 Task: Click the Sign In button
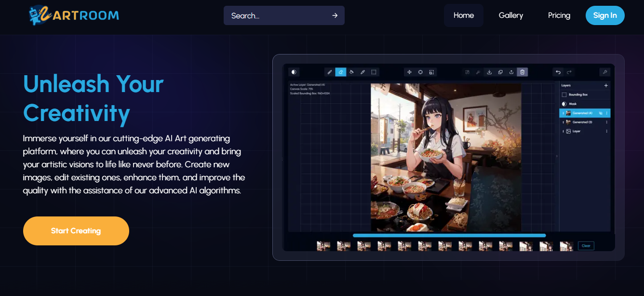point(605,15)
